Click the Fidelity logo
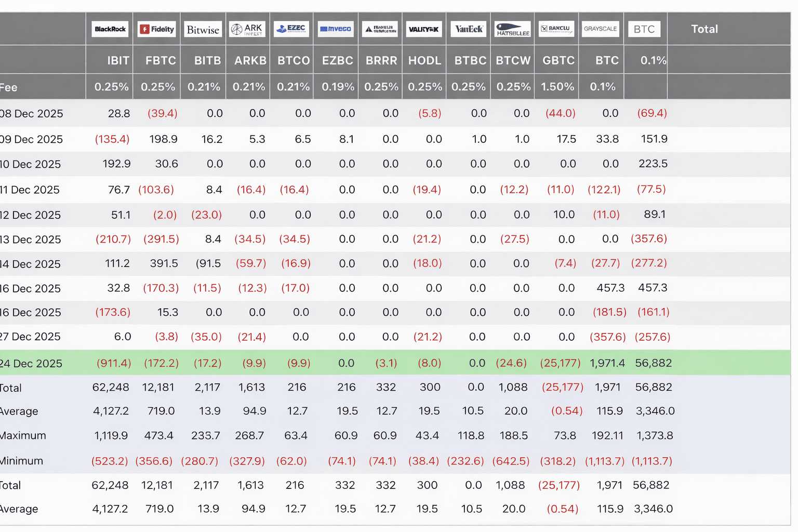Viewport: 798px width, 532px height. pyautogui.click(x=157, y=29)
